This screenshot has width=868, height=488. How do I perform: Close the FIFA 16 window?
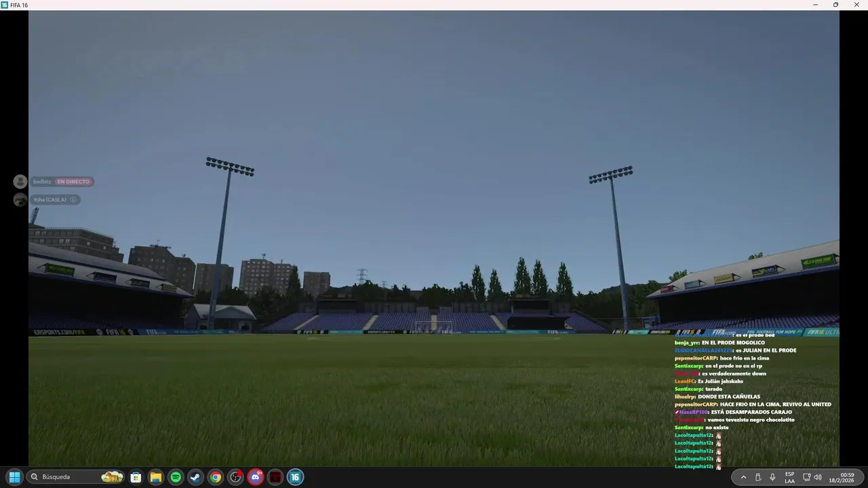pos(856,5)
